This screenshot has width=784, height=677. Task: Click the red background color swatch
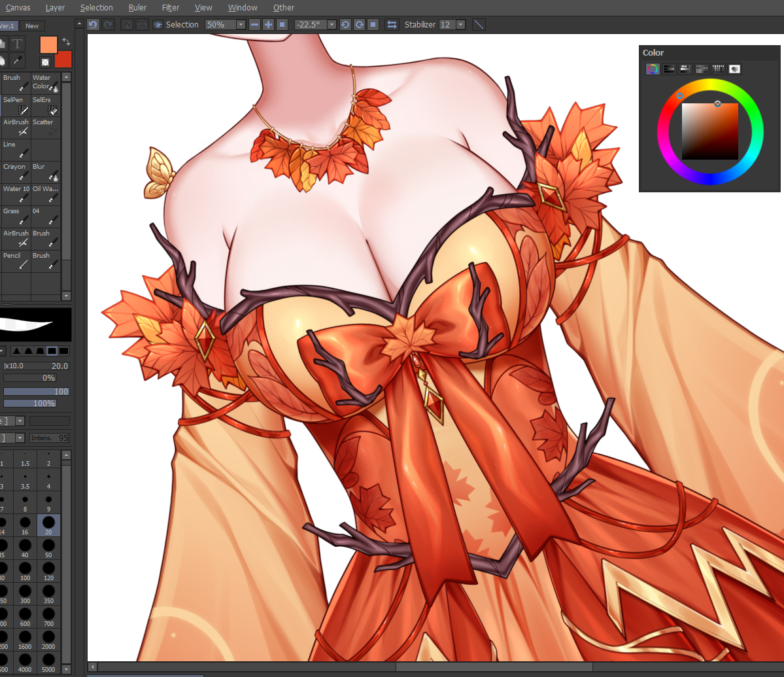pyautogui.click(x=63, y=60)
